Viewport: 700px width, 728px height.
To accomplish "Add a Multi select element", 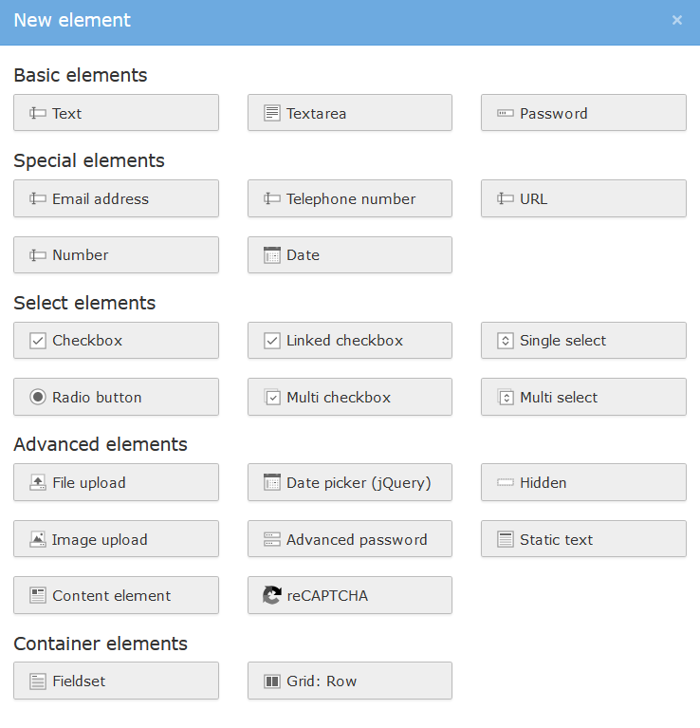I will [583, 398].
